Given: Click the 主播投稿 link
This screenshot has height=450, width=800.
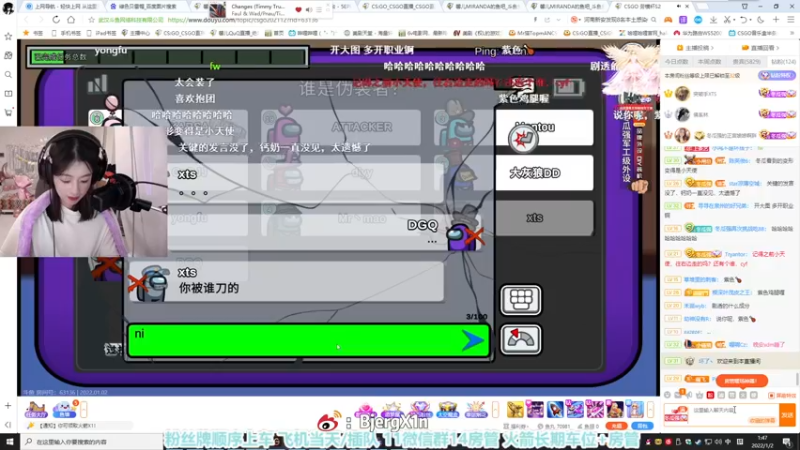Looking at the screenshot, I should coord(695,48).
